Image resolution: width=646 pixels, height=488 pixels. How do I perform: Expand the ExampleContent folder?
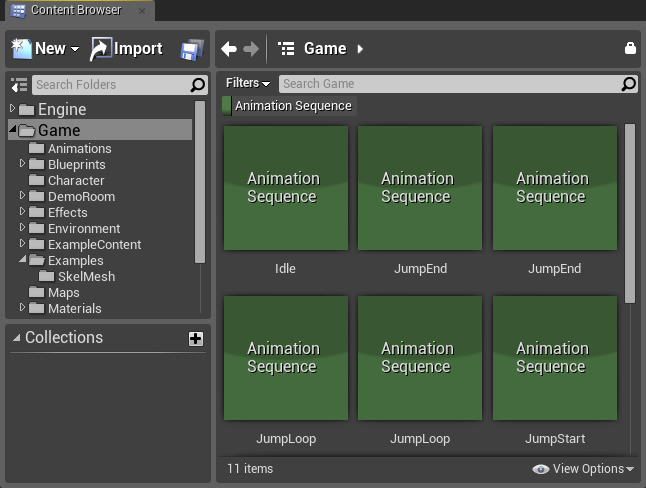click(x=22, y=244)
